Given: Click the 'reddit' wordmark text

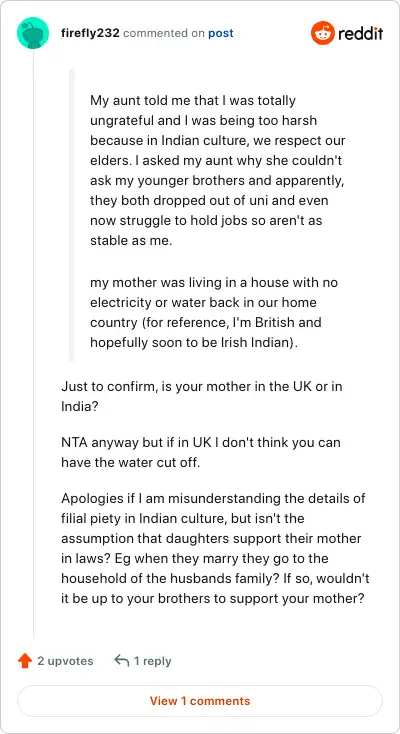Looking at the screenshot, I should click(361, 34).
